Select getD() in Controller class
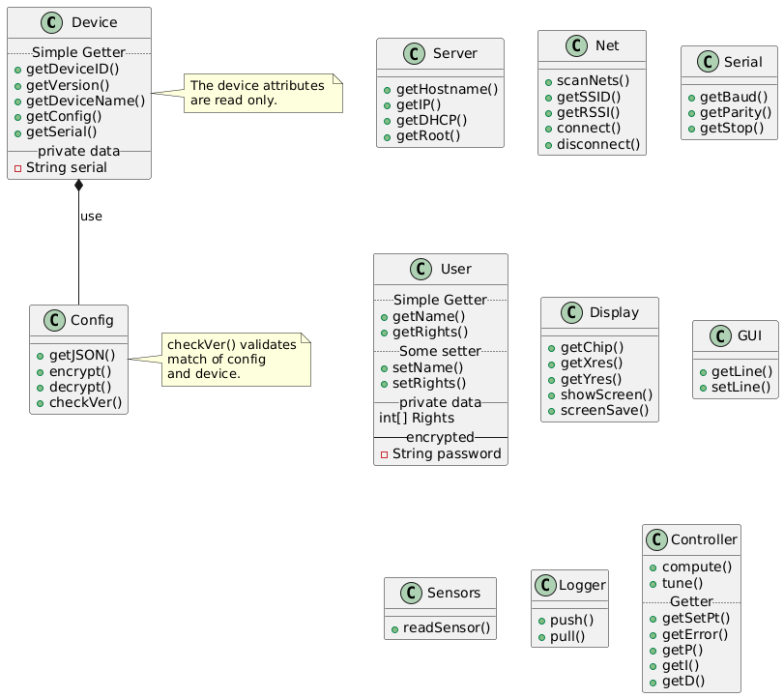Viewport: 784px width, 698px height. click(x=683, y=682)
